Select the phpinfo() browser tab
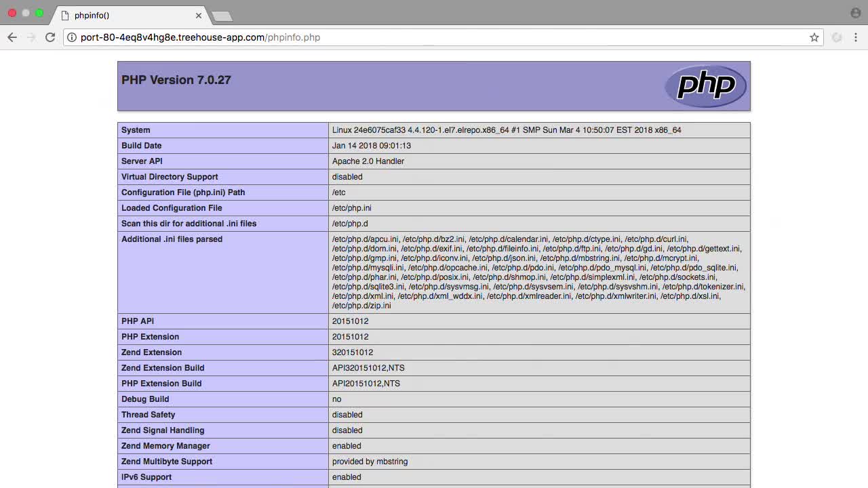Image resolution: width=868 pixels, height=488 pixels. coord(130,15)
